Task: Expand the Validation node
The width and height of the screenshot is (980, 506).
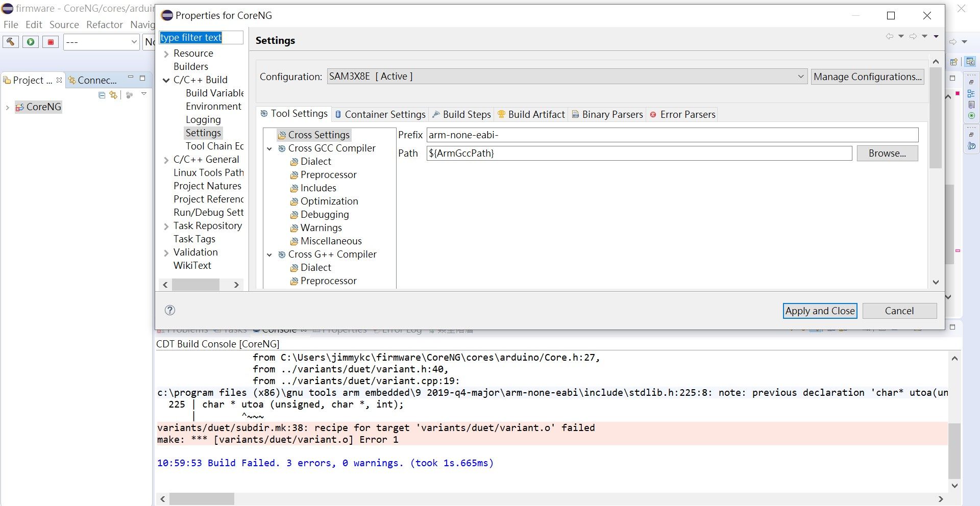Action: coord(166,252)
